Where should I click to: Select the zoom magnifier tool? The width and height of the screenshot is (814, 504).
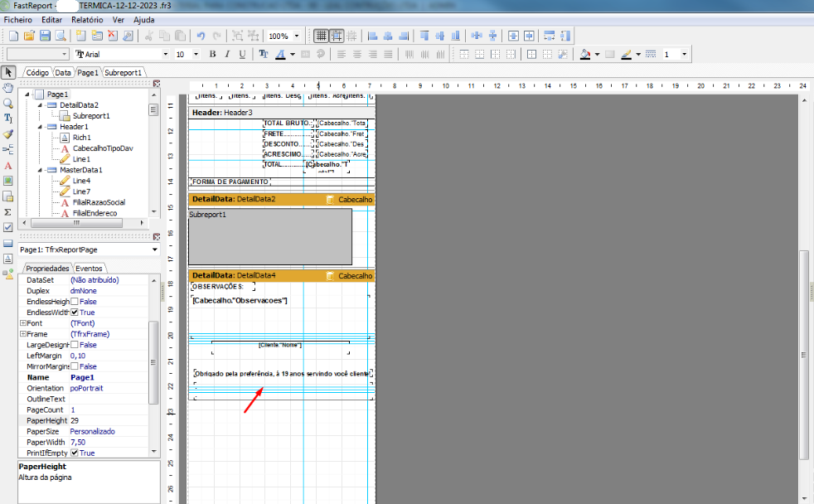(x=8, y=104)
